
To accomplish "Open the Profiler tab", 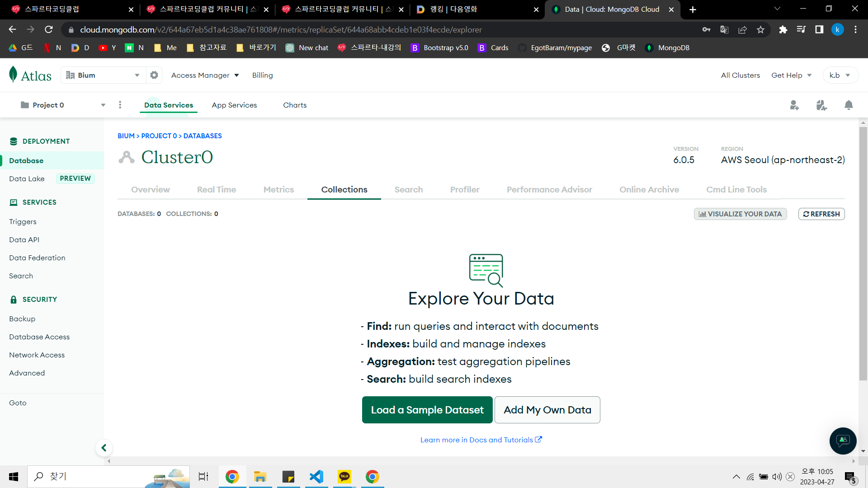I will pyautogui.click(x=465, y=189).
